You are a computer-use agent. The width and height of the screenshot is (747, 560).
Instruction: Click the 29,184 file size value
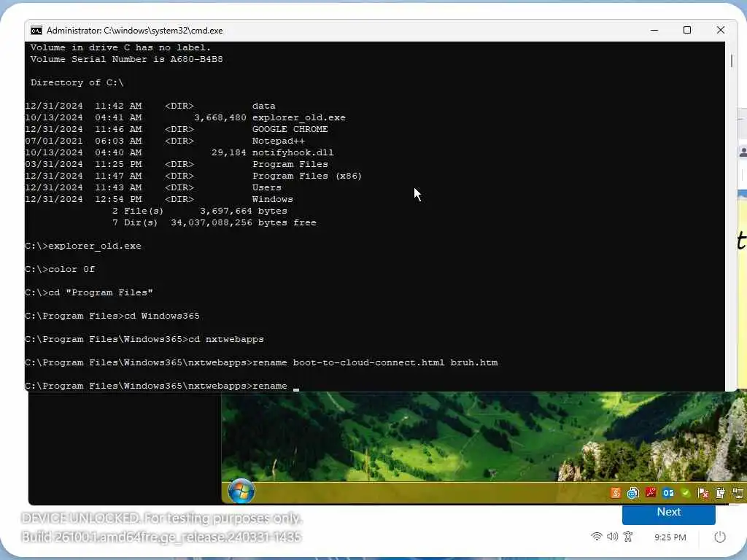click(228, 153)
